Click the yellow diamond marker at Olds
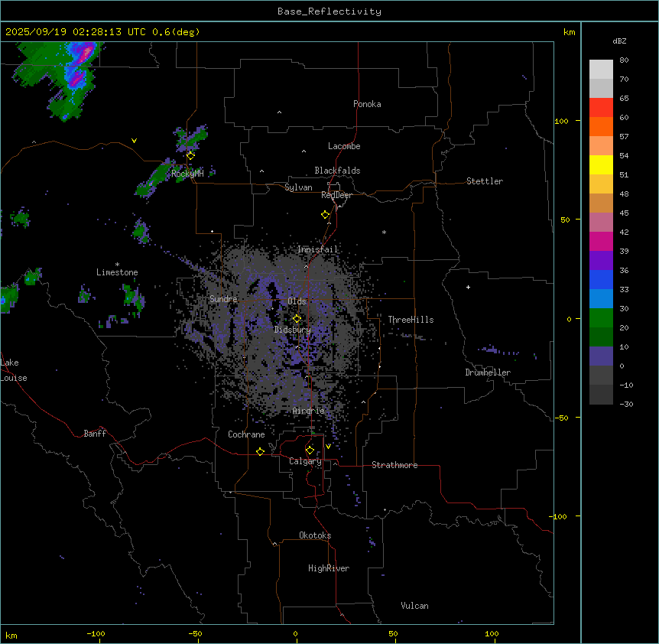The width and height of the screenshot is (659, 644). pyautogui.click(x=297, y=318)
